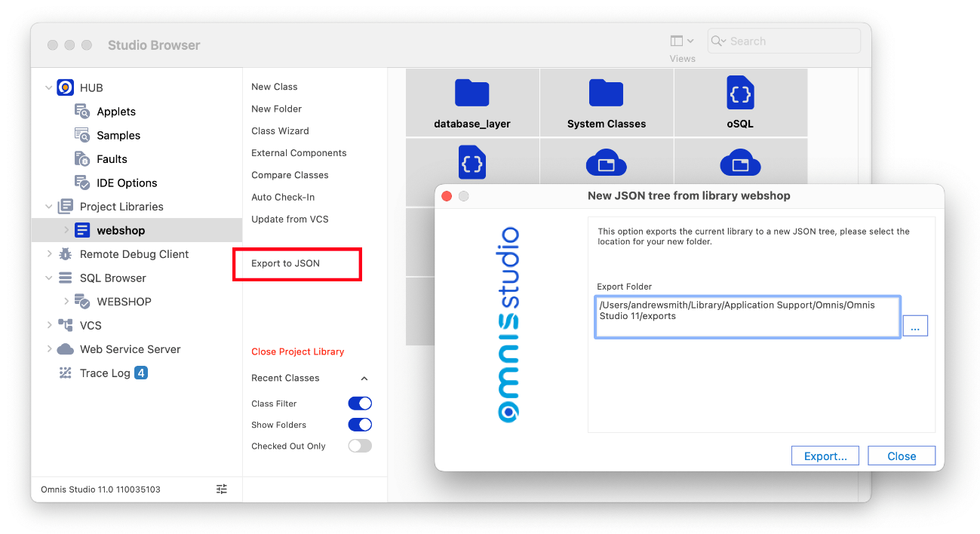Select New Folder option

(x=277, y=109)
